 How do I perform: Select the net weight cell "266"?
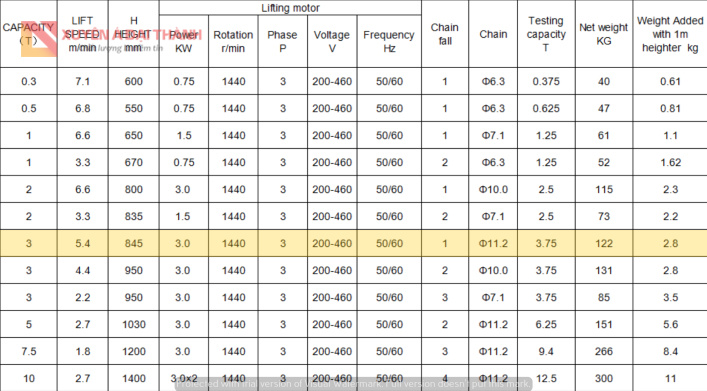[x=604, y=351]
